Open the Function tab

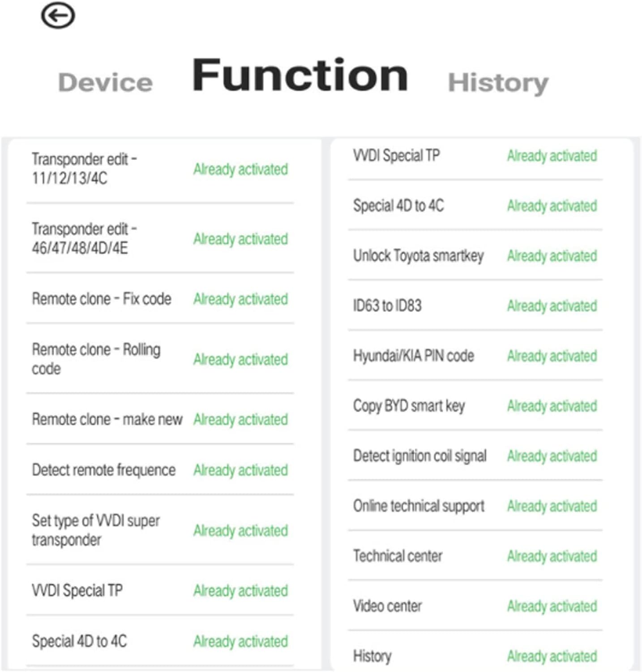(x=300, y=75)
